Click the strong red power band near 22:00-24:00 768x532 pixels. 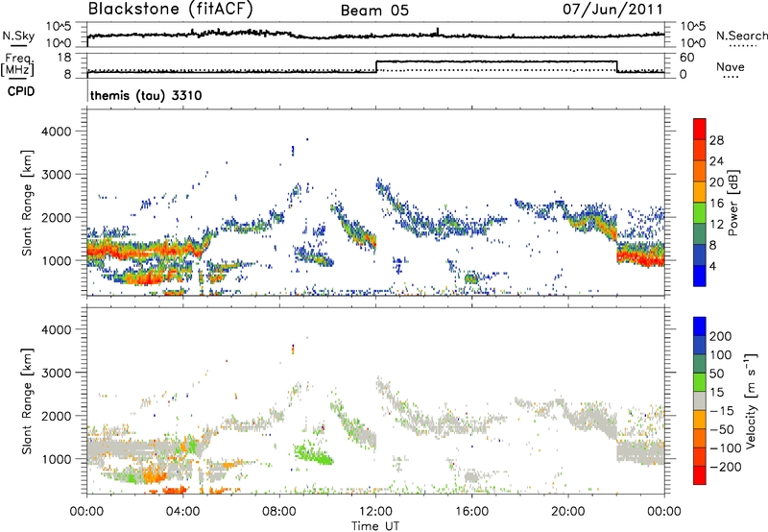click(x=640, y=257)
